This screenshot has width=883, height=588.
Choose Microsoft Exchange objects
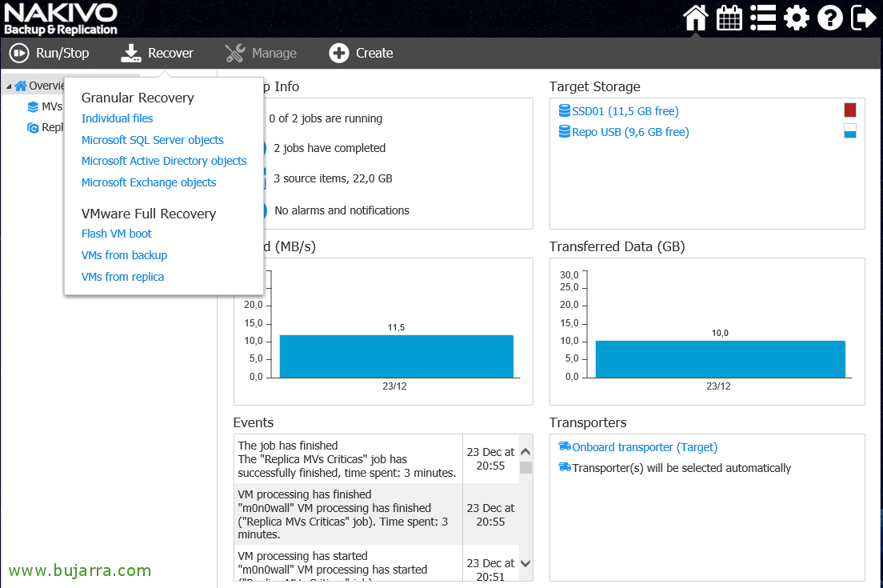(149, 182)
